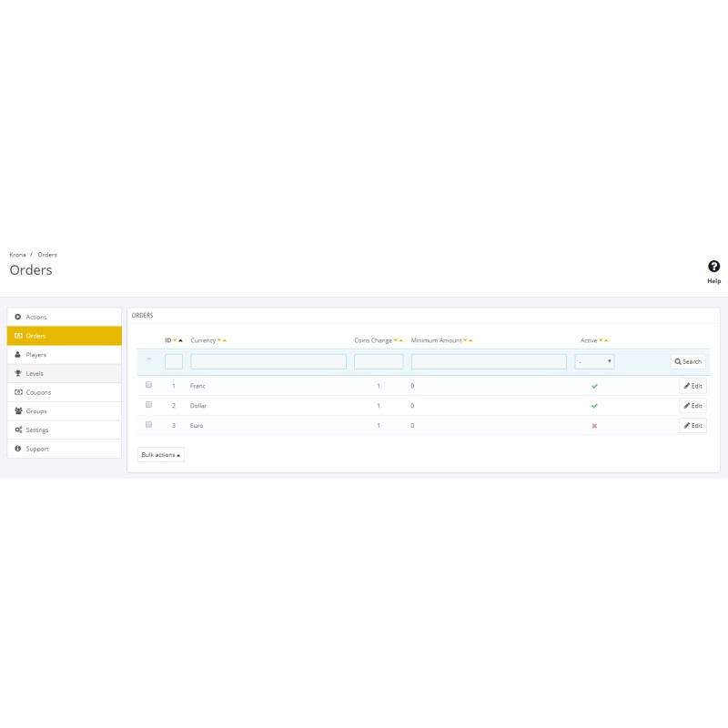Sort Currency column descending arrow
This screenshot has width=728, height=728.
pyautogui.click(x=219, y=340)
